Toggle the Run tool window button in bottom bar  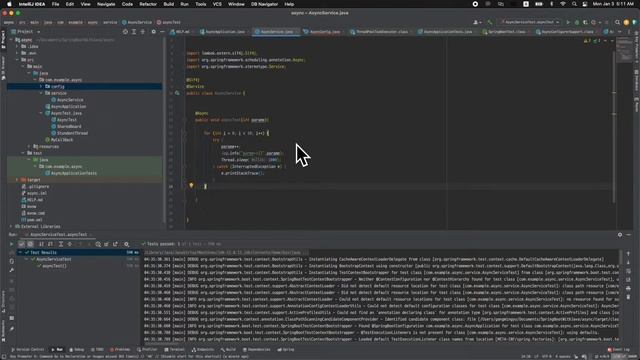(x=57, y=350)
